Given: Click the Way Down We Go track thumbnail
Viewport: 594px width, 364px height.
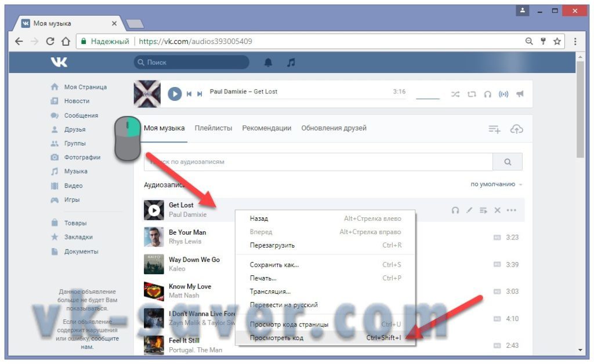Looking at the screenshot, I should coord(154,264).
